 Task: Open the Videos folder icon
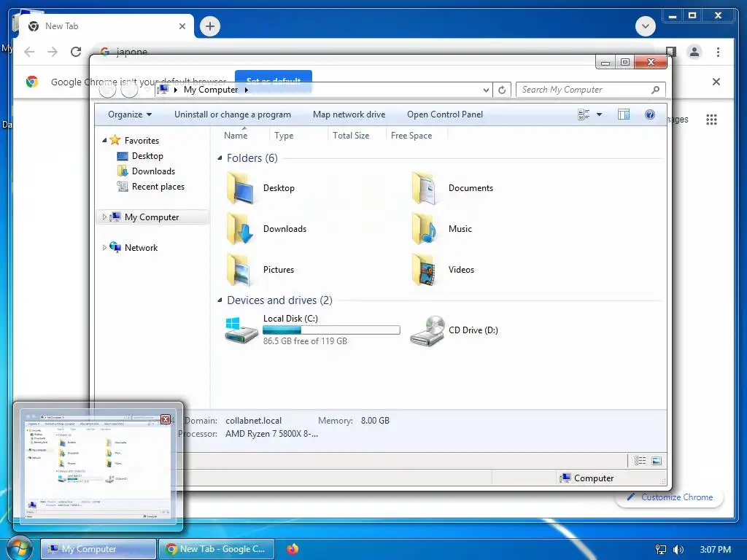(x=424, y=270)
